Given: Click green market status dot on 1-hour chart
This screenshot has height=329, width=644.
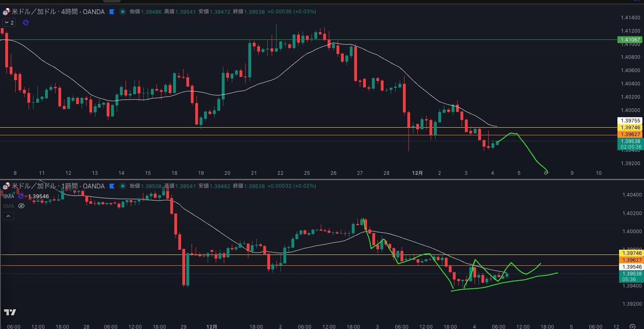Looking at the screenshot, I should [123, 186].
